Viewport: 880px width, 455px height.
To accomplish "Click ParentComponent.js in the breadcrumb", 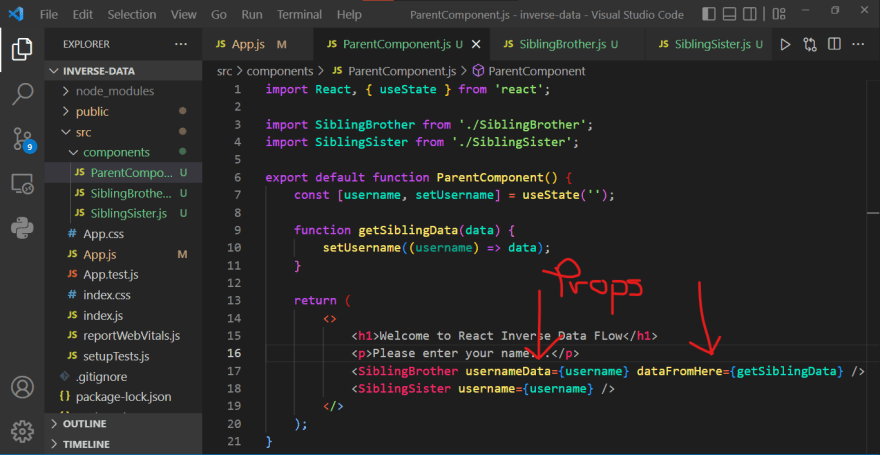I will click(x=402, y=71).
